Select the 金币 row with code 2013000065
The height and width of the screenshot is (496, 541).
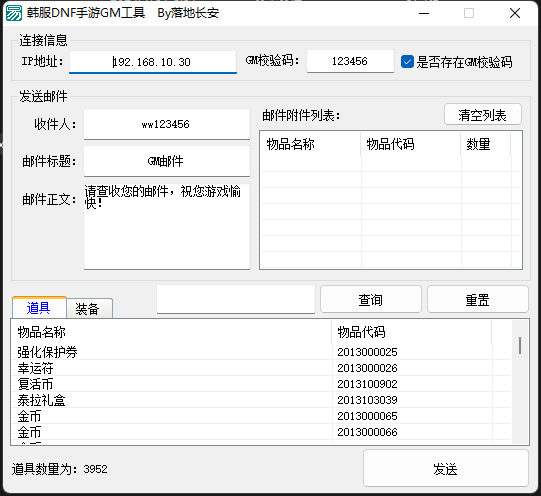[x=261, y=416]
